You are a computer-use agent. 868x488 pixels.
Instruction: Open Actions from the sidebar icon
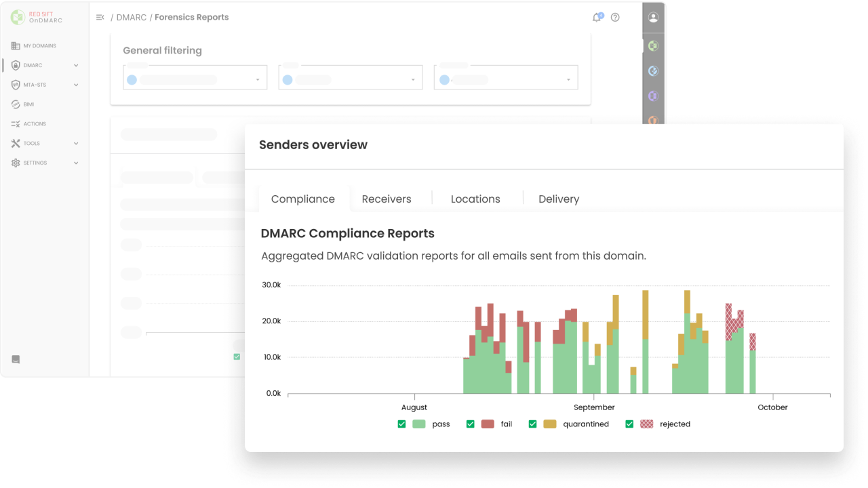tap(16, 124)
